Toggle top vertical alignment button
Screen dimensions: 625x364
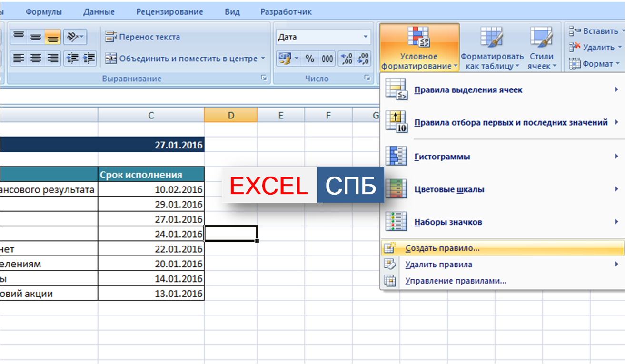click(19, 37)
